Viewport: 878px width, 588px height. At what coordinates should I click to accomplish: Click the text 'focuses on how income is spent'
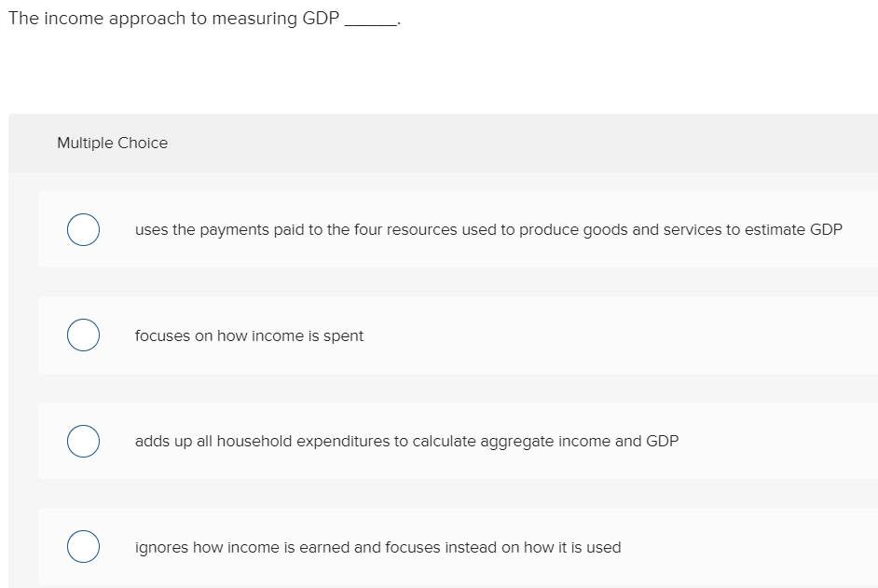pyautogui.click(x=249, y=335)
